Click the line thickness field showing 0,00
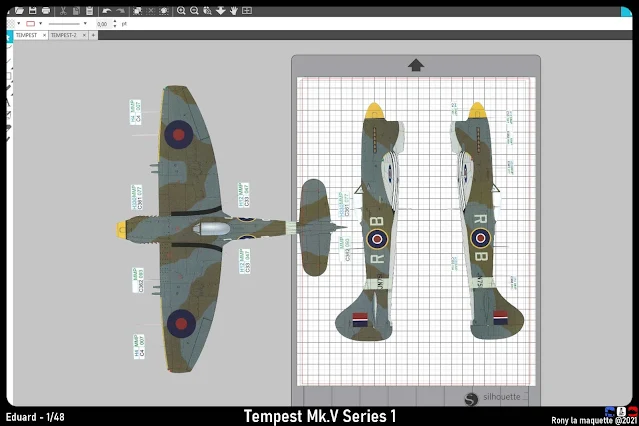 point(103,24)
